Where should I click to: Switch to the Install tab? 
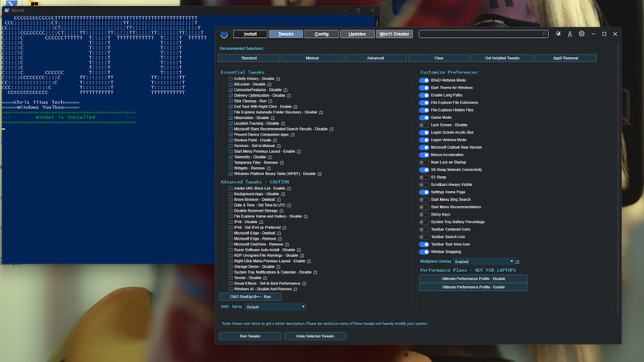tap(250, 34)
